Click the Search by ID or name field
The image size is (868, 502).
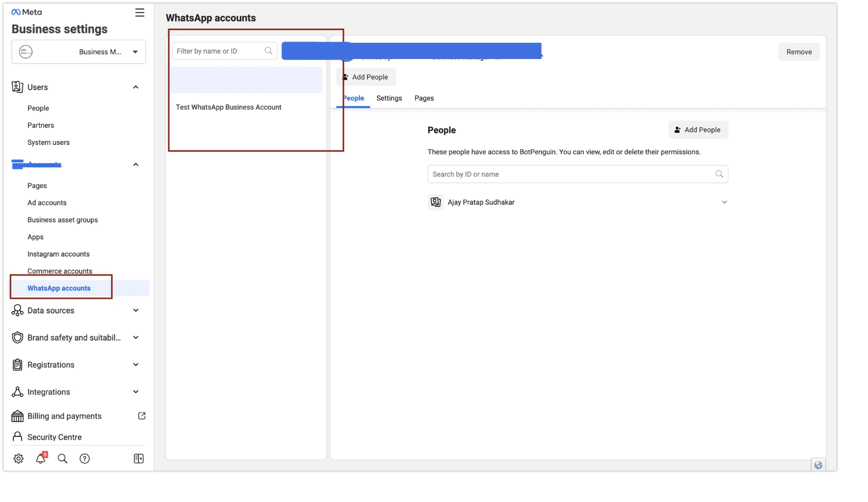[578, 174]
